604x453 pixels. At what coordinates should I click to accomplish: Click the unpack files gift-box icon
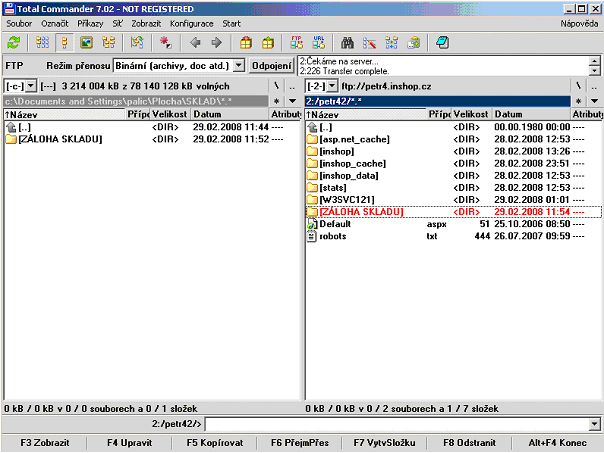pos(268,42)
